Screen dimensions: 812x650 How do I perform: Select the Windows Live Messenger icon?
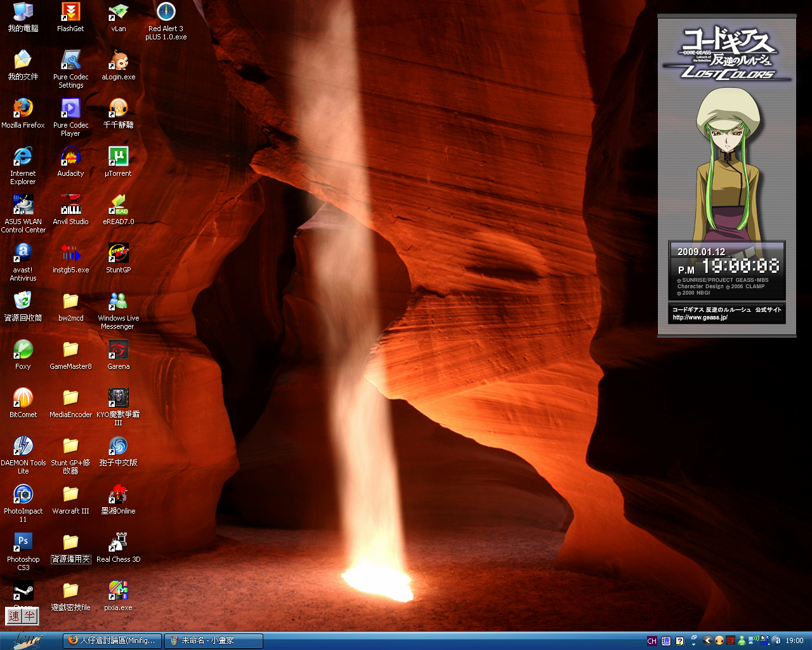pos(118,302)
